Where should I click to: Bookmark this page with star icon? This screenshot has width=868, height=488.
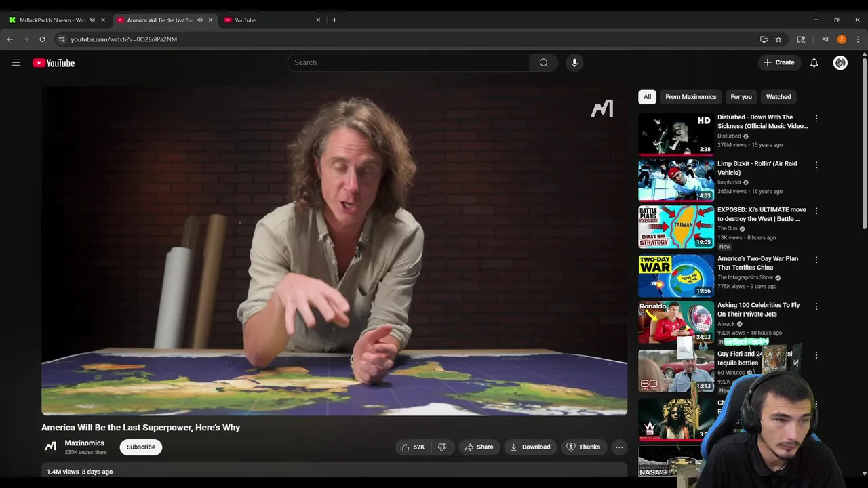[x=778, y=39]
